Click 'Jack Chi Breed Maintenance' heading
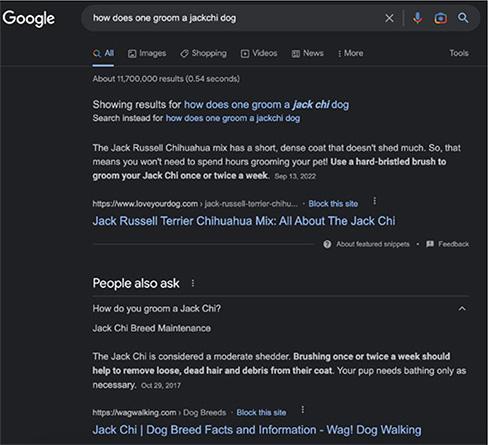The height and width of the screenshot is (445, 488). pos(152,328)
